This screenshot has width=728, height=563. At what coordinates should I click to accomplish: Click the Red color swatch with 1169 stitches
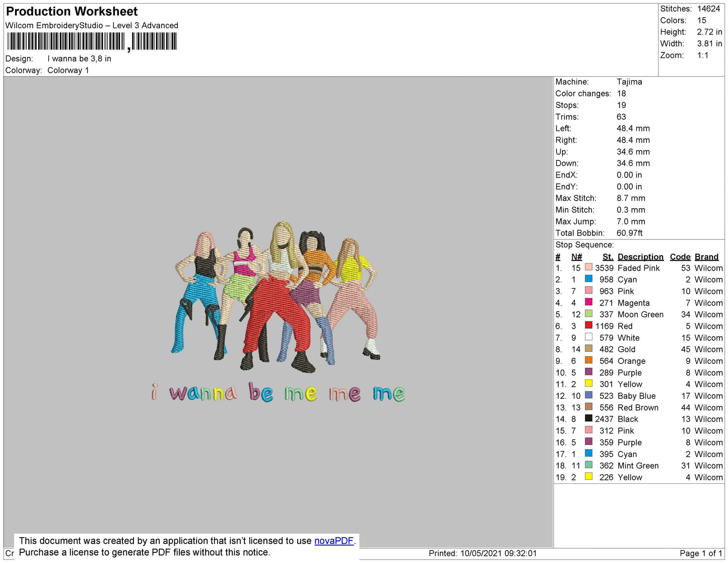[588, 325]
